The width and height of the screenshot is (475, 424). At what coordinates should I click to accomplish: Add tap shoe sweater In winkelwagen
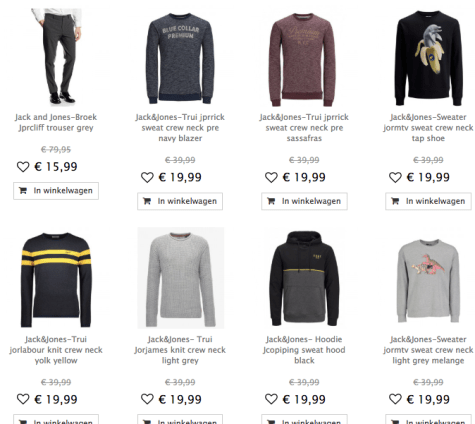point(428,201)
